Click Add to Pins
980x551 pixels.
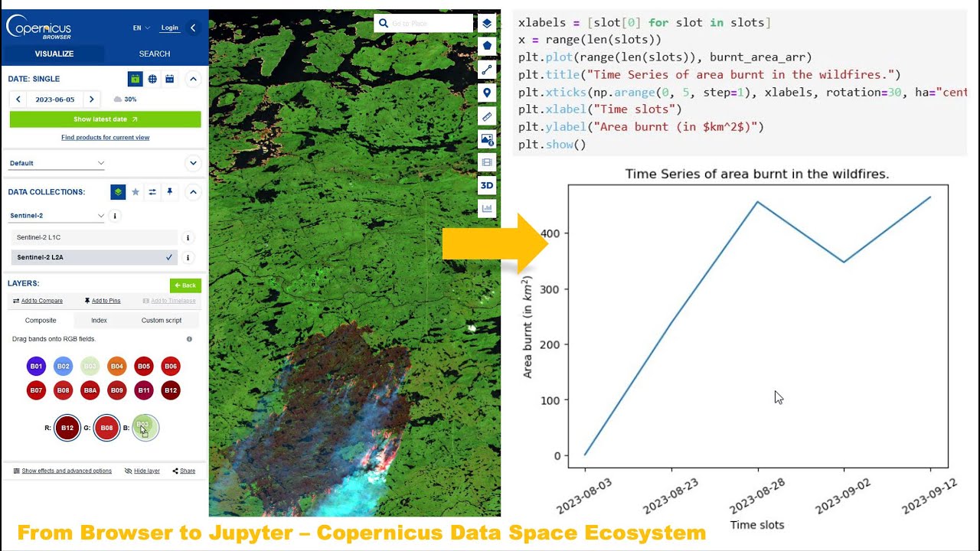click(x=103, y=301)
